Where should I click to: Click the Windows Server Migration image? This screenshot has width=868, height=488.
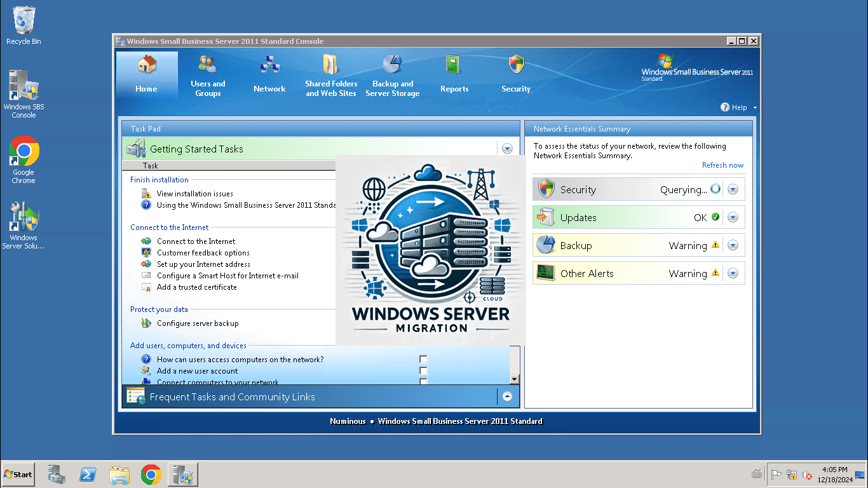pyautogui.click(x=430, y=250)
